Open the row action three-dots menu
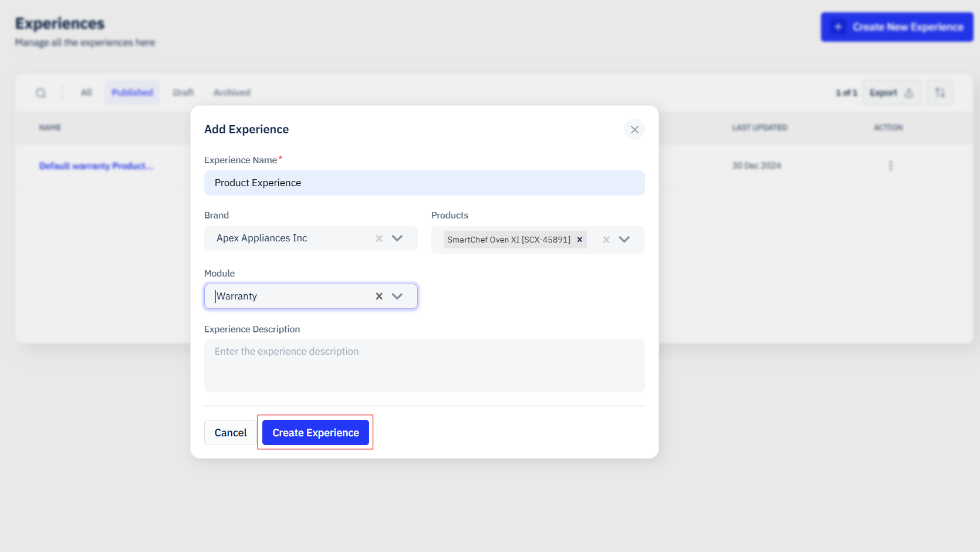The width and height of the screenshot is (980, 552). [x=891, y=166]
